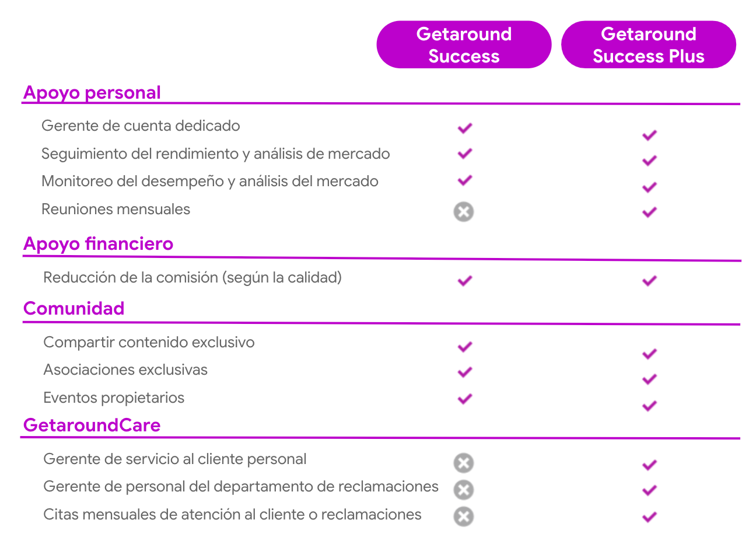
Task: Click Success checkmark for Compartir contenido exclusivo
Action: tap(465, 347)
